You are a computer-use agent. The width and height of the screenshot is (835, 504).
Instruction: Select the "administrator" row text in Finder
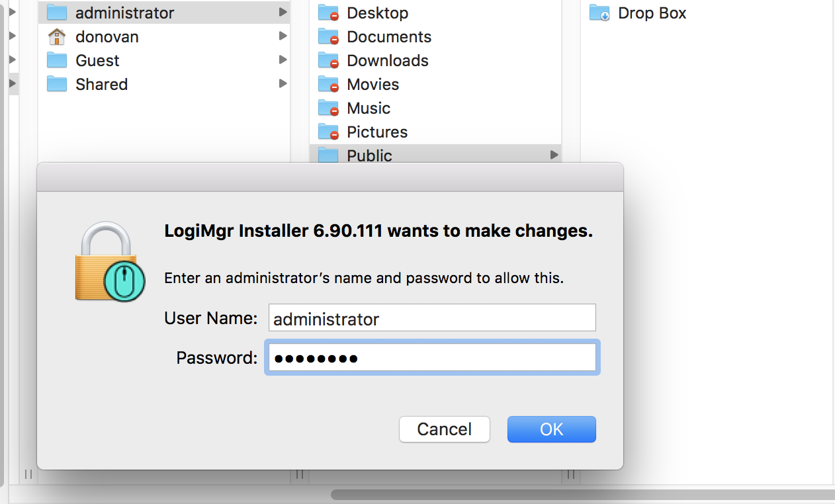point(125,13)
